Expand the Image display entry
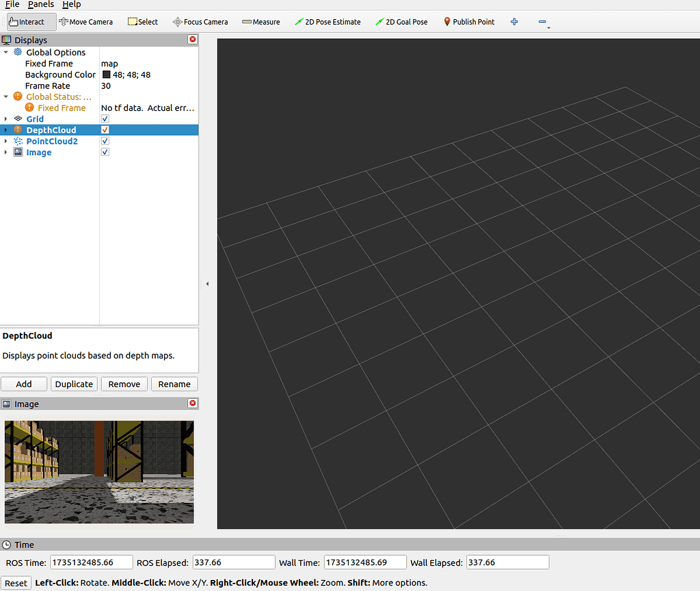Image resolution: width=700 pixels, height=591 pixels. (x=5, y=152)
